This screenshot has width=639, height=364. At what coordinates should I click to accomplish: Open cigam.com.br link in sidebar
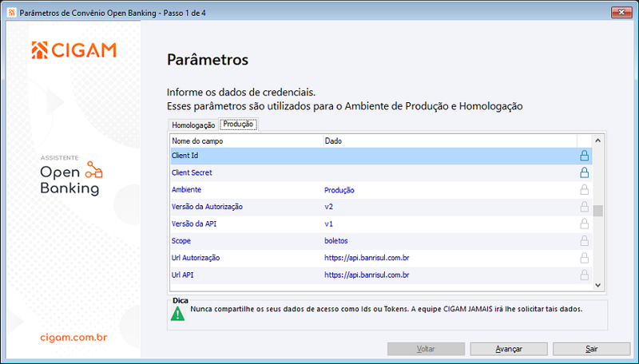[x=73, y=338]
